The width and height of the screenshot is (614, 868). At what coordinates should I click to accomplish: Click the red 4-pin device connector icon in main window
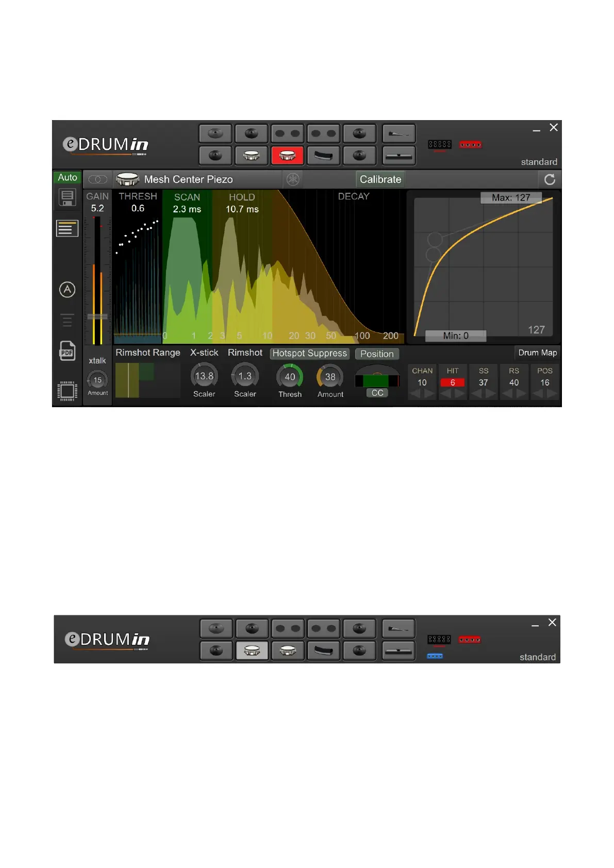pos(470,144)
